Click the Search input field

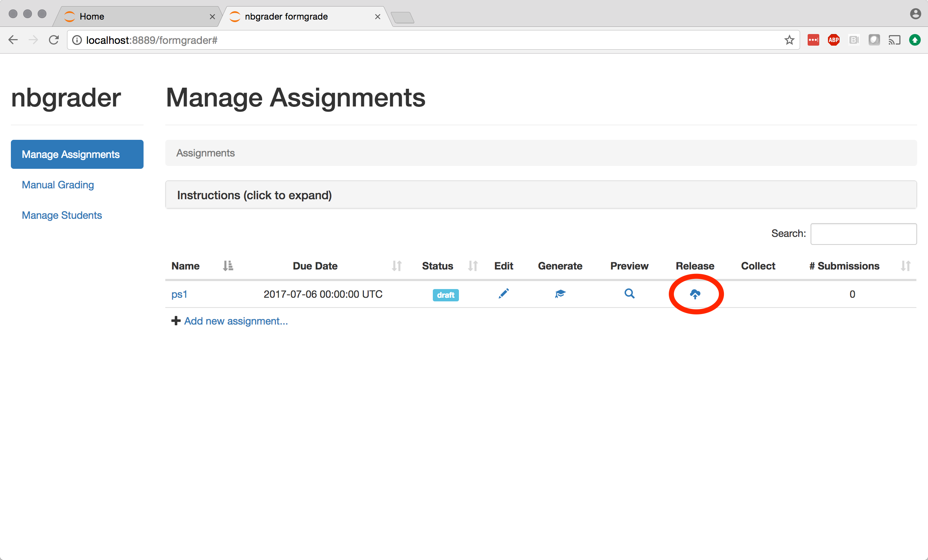pos(863,234)
